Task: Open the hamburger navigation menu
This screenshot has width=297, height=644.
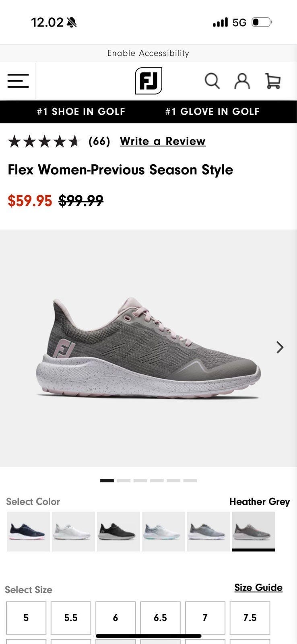Action: pos(18,81)
